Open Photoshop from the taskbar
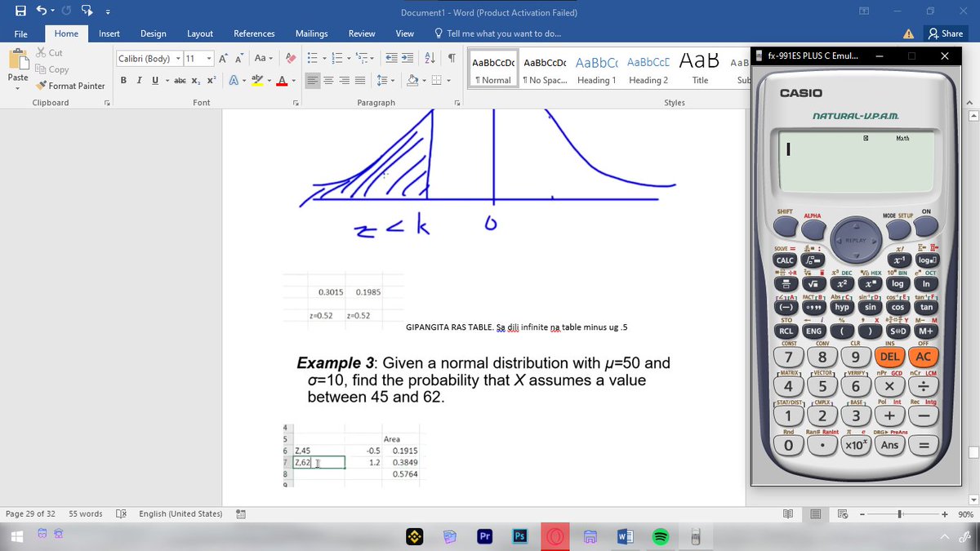This screenshot has width=980, height=551. click(519, 537)
